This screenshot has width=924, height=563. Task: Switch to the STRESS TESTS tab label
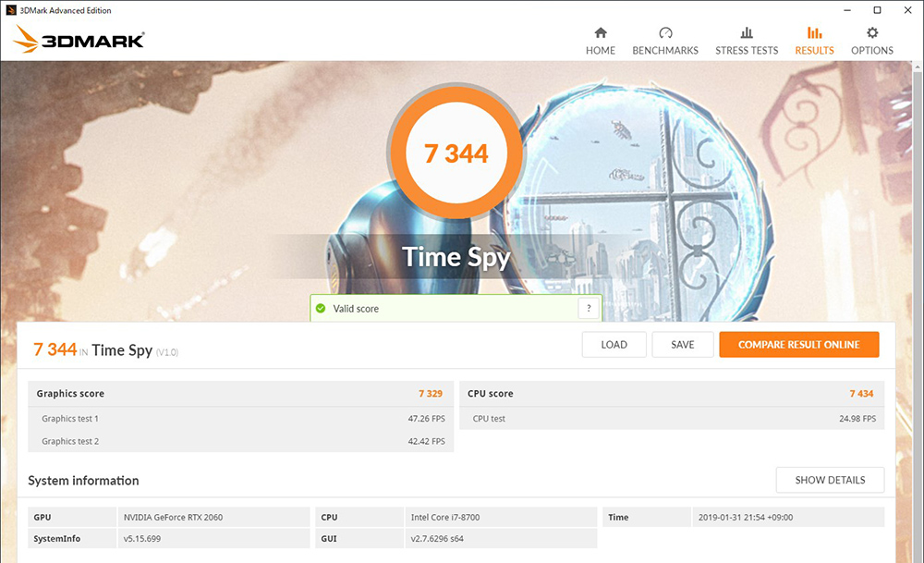point(747,51)
